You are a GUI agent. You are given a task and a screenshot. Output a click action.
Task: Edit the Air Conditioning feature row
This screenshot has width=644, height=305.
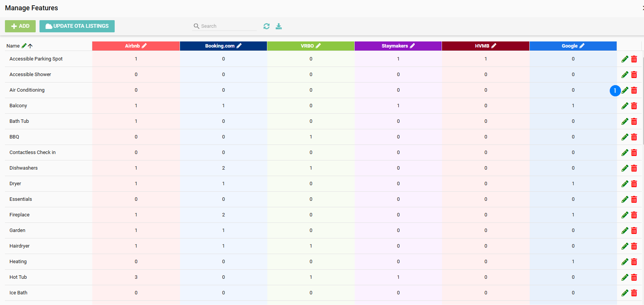pos(625,91)
